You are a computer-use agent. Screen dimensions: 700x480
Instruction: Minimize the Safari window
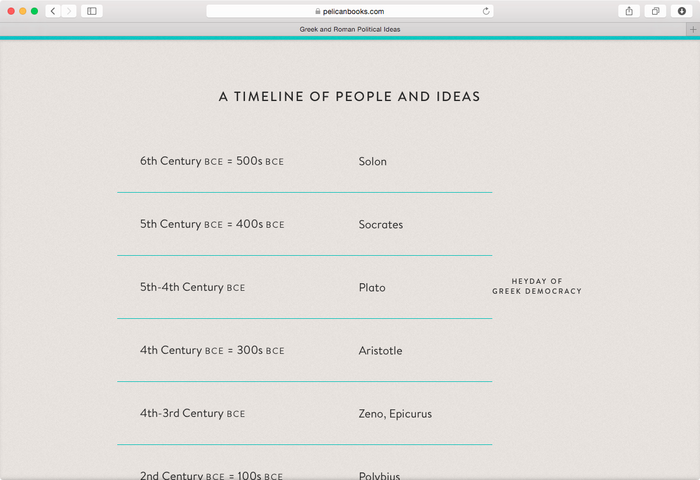[x=23, y=11]
